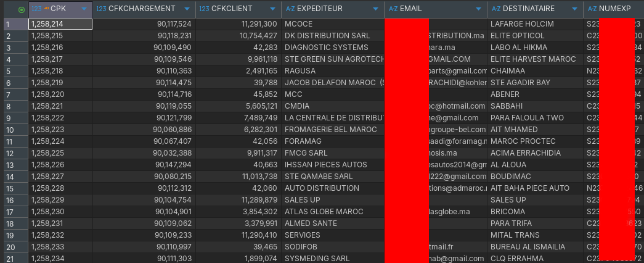Click the CFKCLIENT cell 39,465

pos(238,247)
